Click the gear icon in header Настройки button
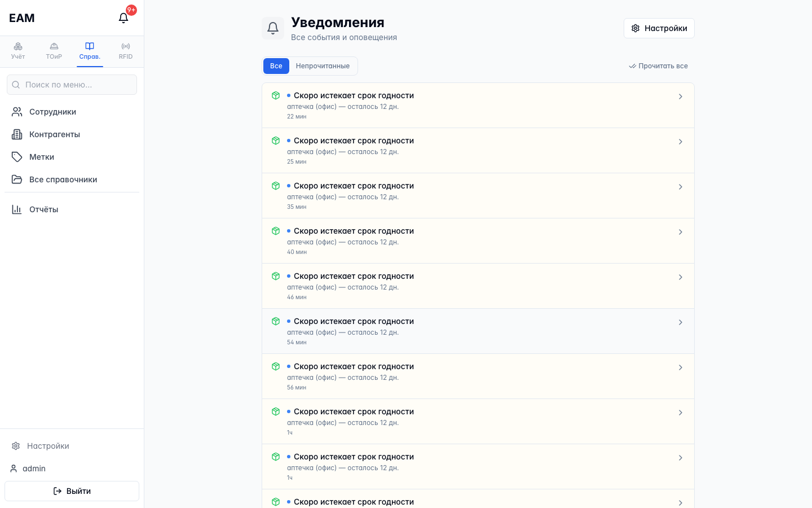Image resolution: width=812 pixels, height=508 pixels. coord(636,28)
